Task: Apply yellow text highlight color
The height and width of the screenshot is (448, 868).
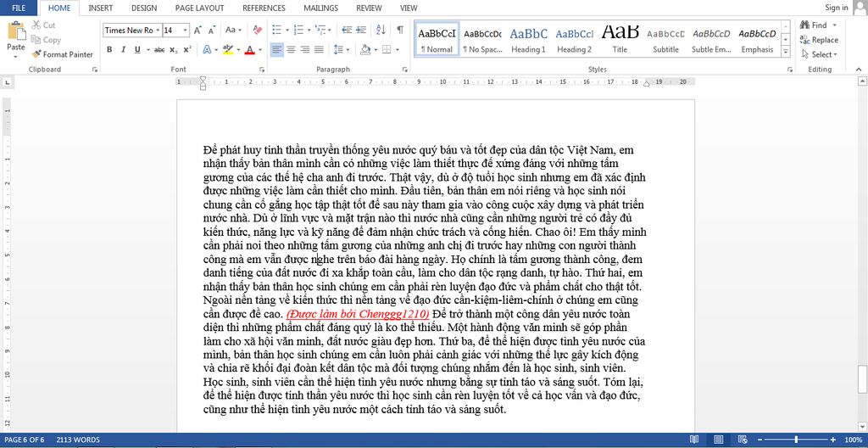Action: [227, 49]
